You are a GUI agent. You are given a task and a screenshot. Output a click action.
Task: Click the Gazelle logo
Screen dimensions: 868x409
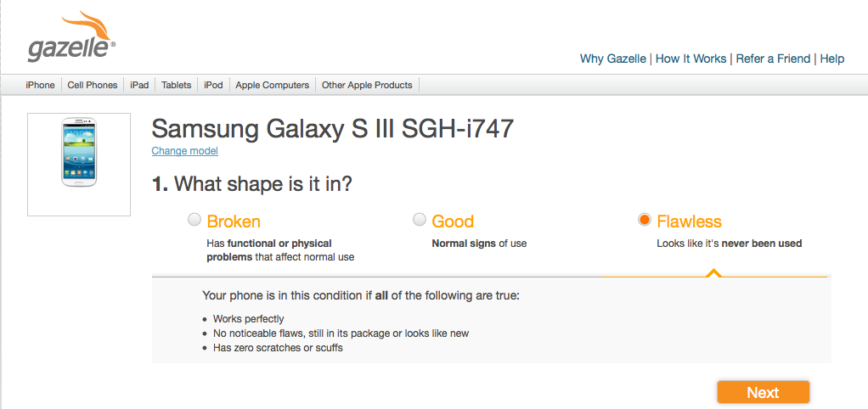(71, 36)
